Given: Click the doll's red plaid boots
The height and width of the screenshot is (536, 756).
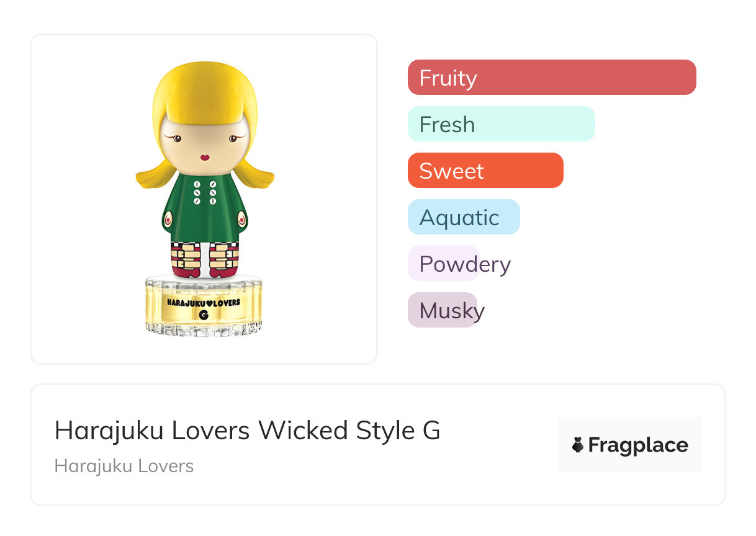Looking at the screenshot, I should click(x=204, y=259).
